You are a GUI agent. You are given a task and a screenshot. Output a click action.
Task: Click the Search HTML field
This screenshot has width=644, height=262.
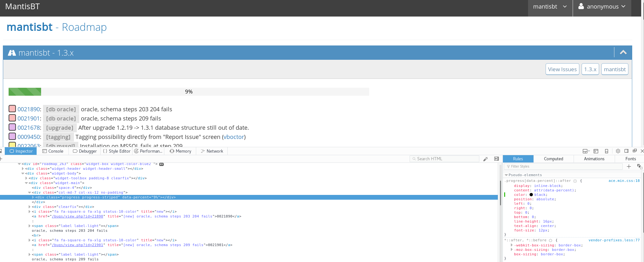[x=446, y=159]
